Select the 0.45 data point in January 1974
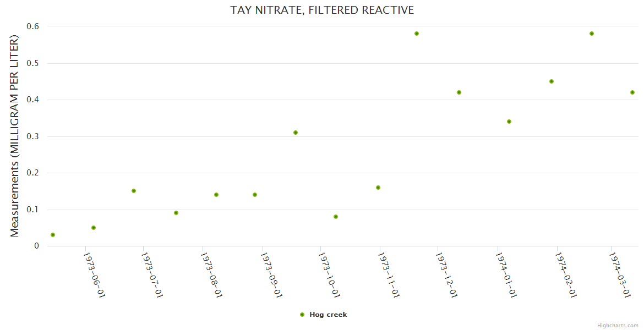Image resolution: width=644 pixels, height=330 pixels. click(x=552, y=81)
